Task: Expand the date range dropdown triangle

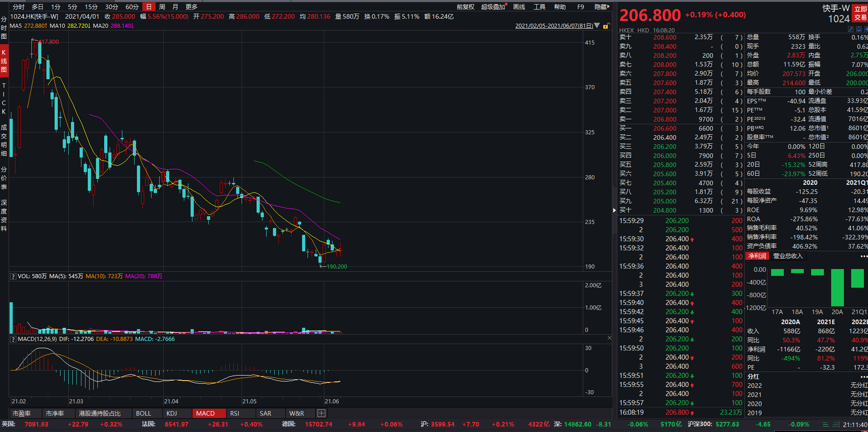Action: [x=597, y=26]
